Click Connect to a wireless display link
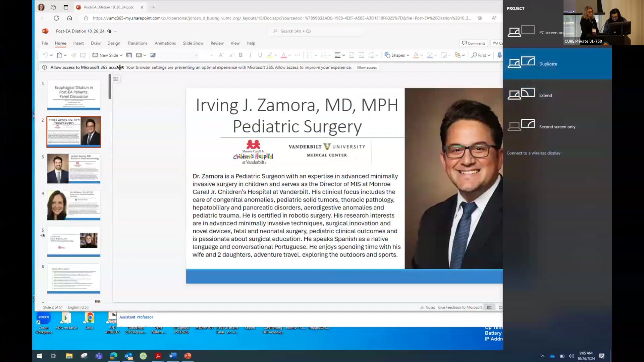Screen dimensions: 644x362 533,153
